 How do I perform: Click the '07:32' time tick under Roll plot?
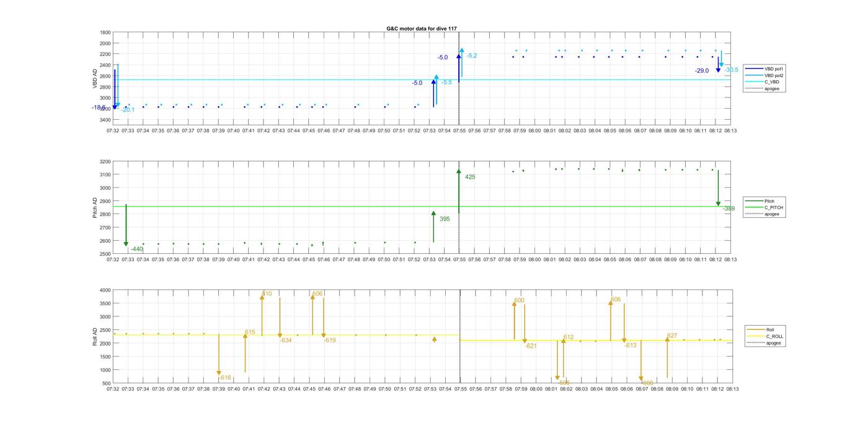(113, 389)
